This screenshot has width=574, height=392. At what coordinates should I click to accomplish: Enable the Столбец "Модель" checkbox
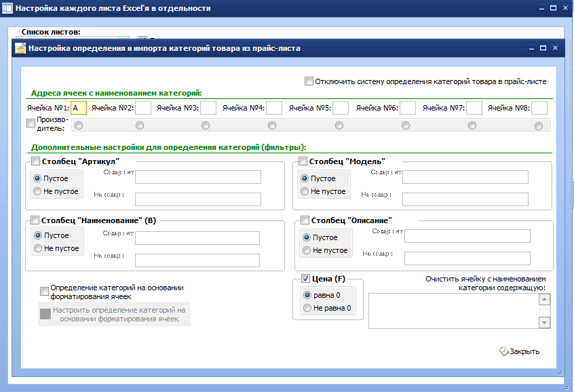[303, 161]
